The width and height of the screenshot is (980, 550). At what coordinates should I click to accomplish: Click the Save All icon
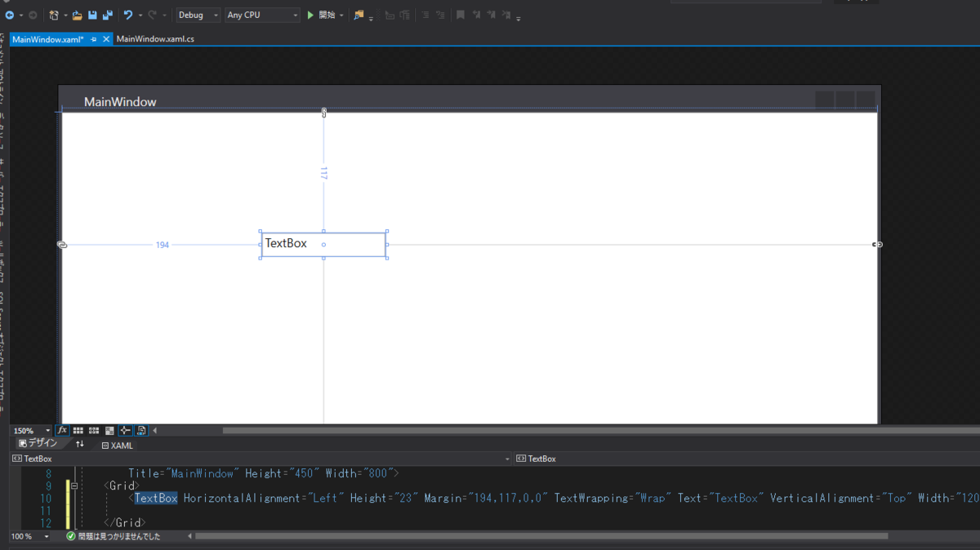108,15
